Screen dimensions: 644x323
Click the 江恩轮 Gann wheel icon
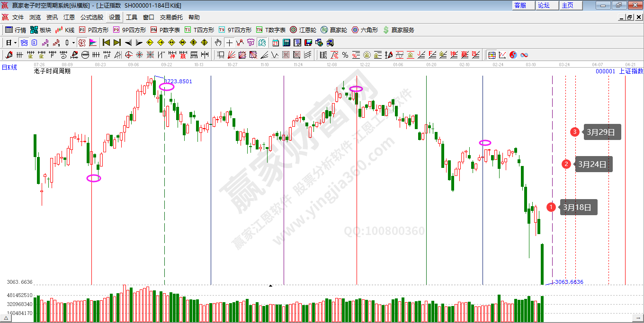click(x=303, y=30)
